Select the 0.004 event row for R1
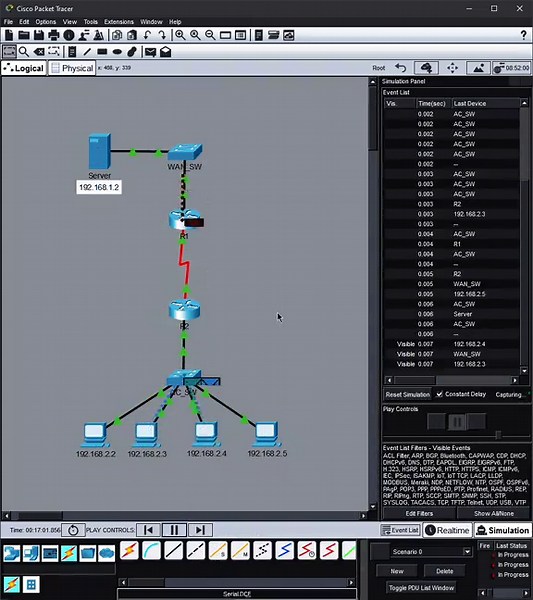 [x=452, y=244]
